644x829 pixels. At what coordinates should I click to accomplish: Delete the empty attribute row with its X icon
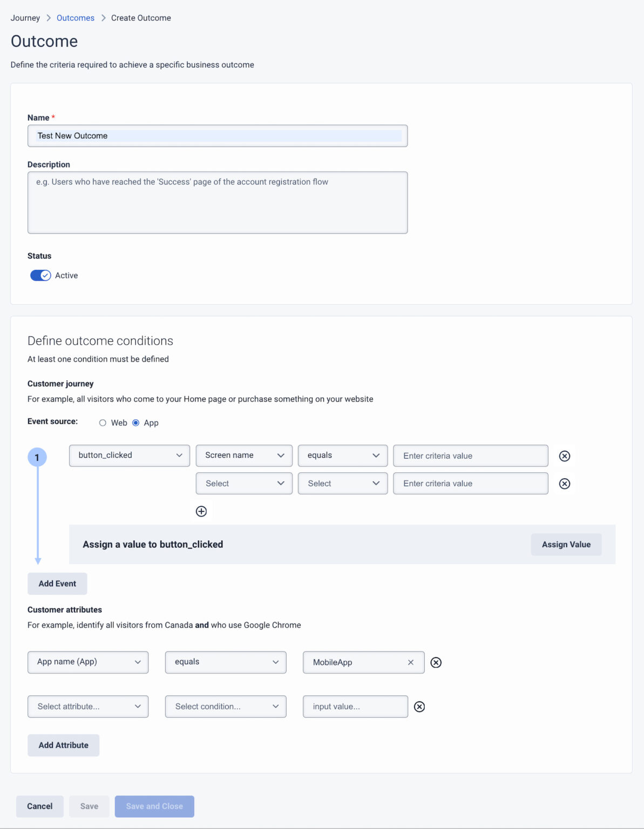click(419, 706)
